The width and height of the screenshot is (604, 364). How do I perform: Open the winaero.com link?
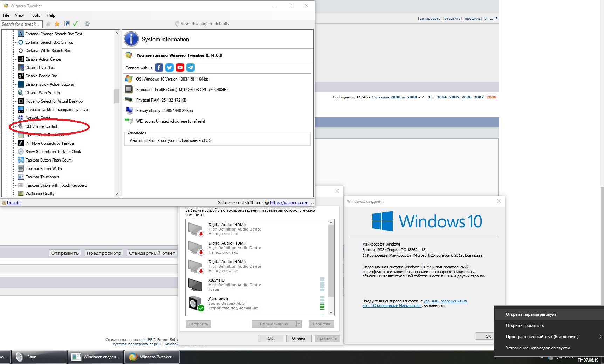tap(289, 203)
